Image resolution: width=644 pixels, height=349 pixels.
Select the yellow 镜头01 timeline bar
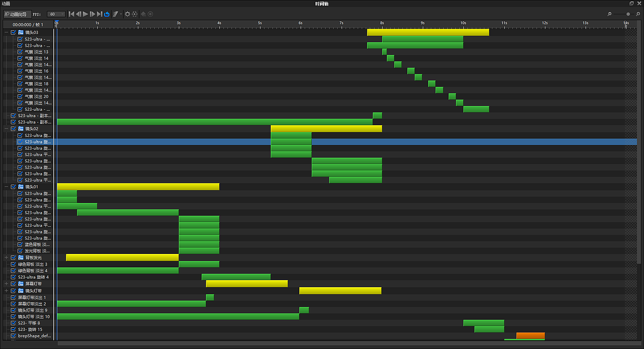[x=138, y=187]
